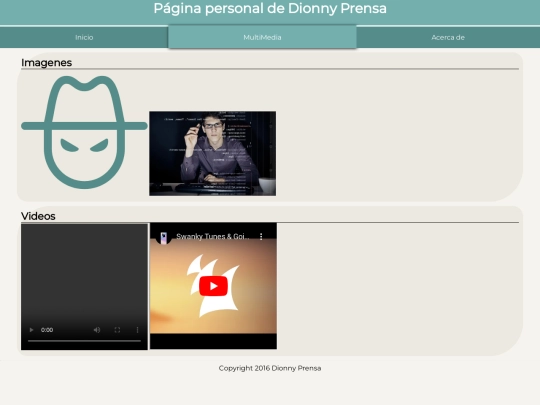Image resolution: width=540 pixels, height=405 pixels.
Task: Click the Videos section heading
Action: 38,216
